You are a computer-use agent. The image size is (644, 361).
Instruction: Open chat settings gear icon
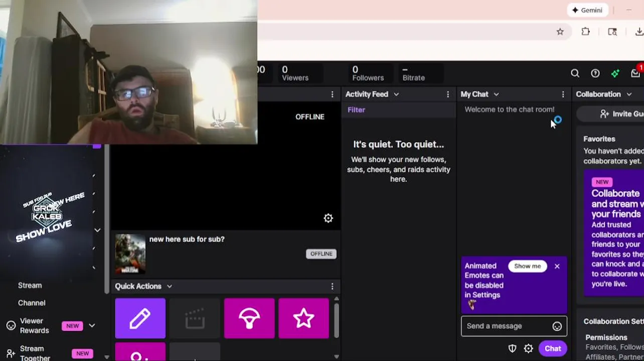pyautogui.click(x=529, y=348)
